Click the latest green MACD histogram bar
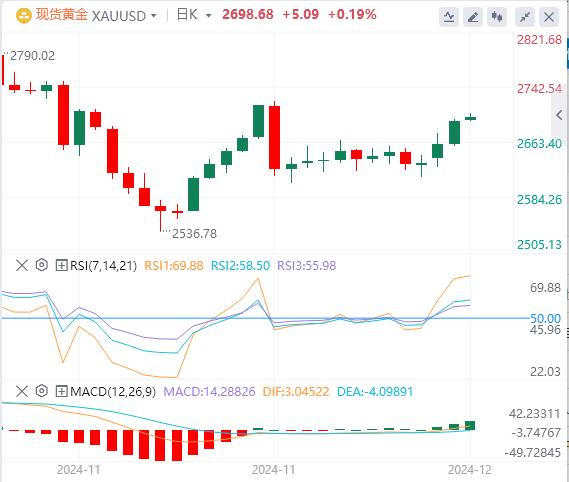The width and height of the screenshot is (569, 482). (x=470, y=425)
